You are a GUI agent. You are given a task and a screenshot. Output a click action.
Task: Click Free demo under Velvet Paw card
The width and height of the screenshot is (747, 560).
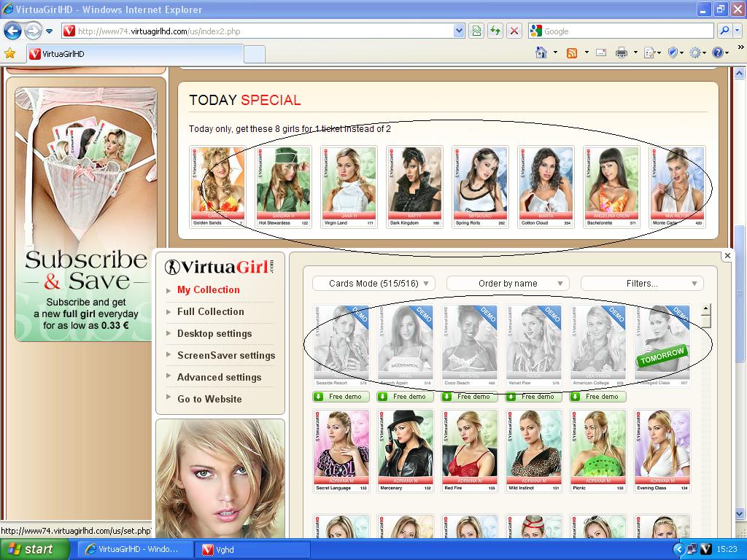[x=533, y=396]
